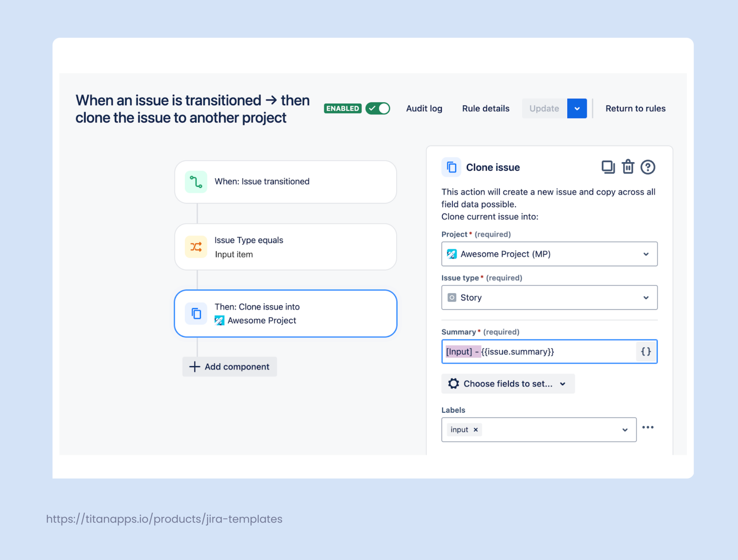Disable the rule with the Enabled toggle
The height and width of the screenshot is (560, 738).
[377, 108]
